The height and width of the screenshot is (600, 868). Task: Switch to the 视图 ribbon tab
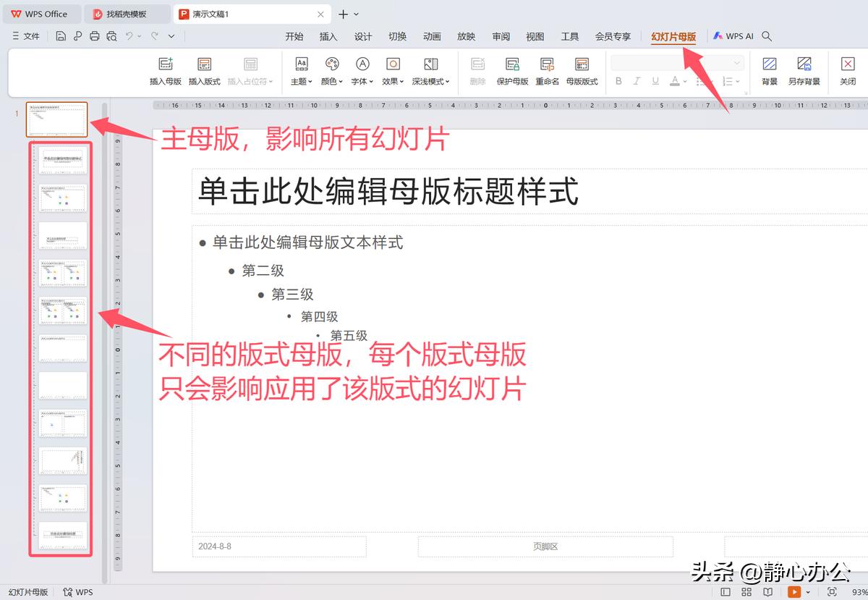tap(535, 35)
